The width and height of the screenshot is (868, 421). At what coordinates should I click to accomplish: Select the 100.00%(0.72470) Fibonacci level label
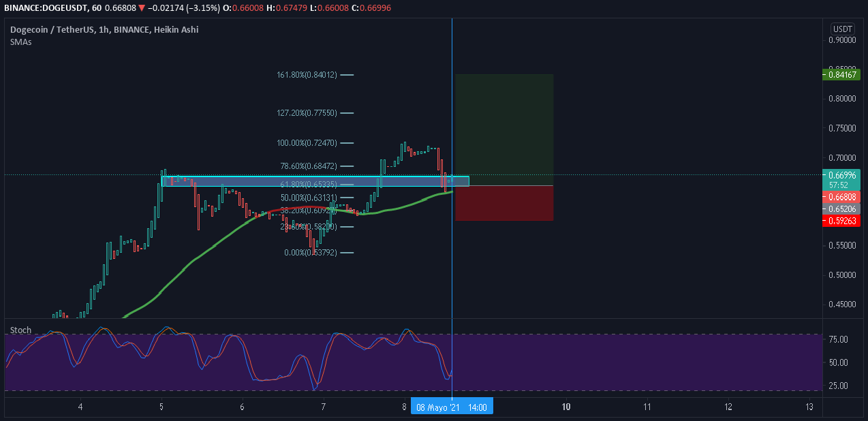click(x=307, y=143)
